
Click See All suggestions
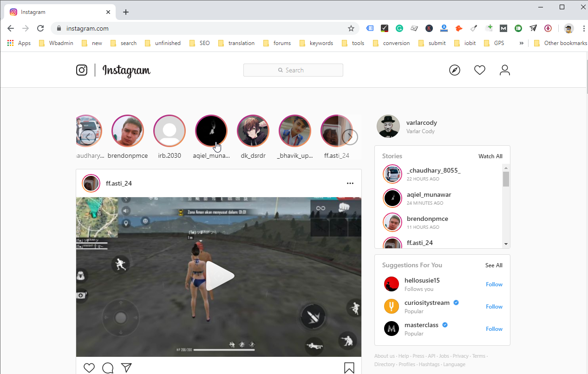[494, 265]
